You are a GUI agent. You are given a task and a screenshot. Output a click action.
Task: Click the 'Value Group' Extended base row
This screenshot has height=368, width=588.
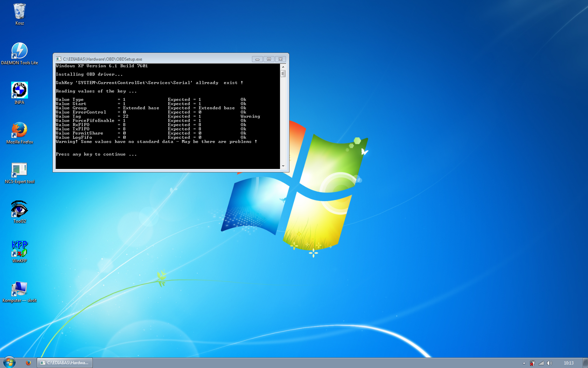click(151, 108)
